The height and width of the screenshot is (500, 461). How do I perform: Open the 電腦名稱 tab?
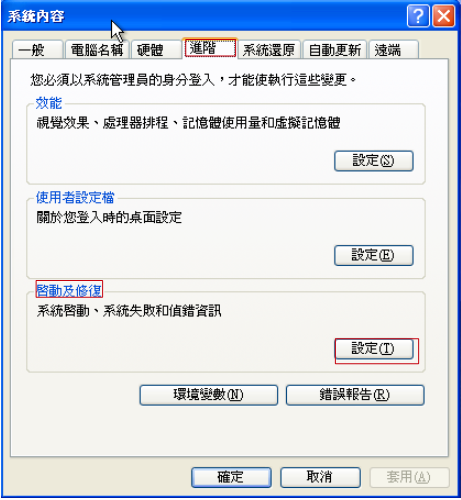point(97,50)
